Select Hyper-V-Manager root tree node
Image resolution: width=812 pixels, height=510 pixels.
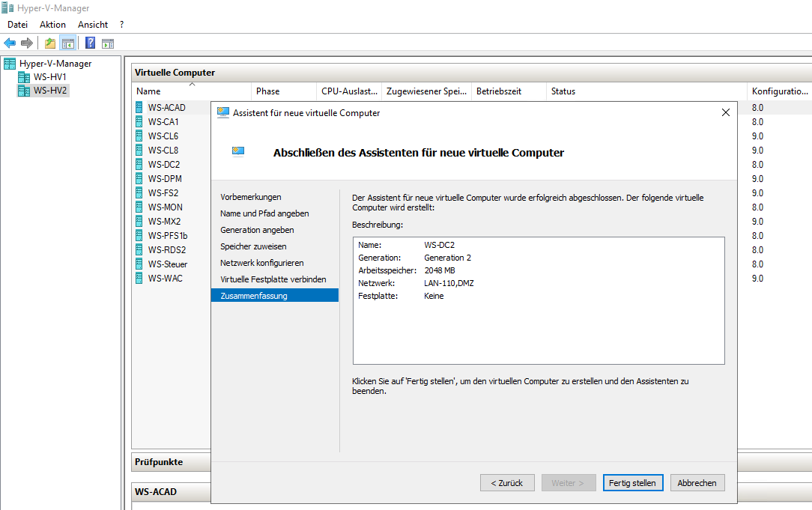point(55,63)
